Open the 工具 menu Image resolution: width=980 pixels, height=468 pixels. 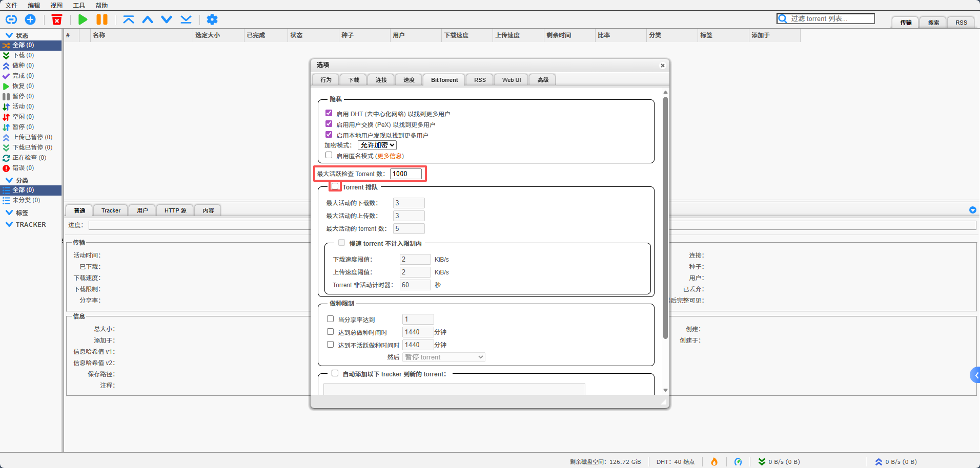tap(79, 5)
